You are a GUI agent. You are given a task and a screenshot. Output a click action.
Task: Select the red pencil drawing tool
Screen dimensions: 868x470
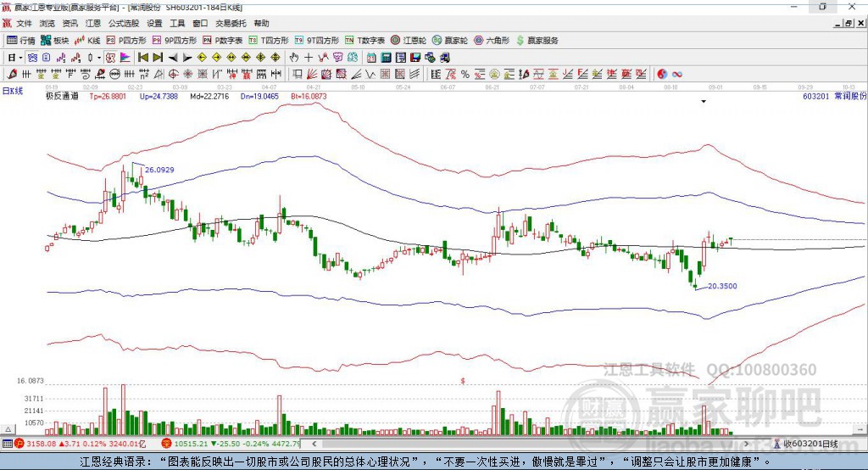(x=12, y=74)
